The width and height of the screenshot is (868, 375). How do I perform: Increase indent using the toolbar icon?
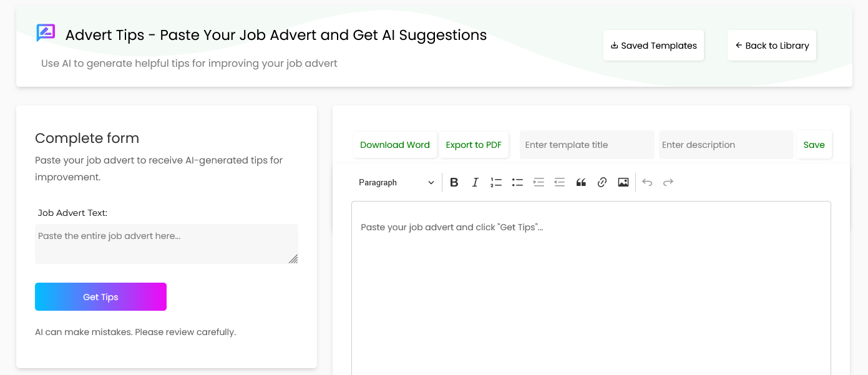539,182
